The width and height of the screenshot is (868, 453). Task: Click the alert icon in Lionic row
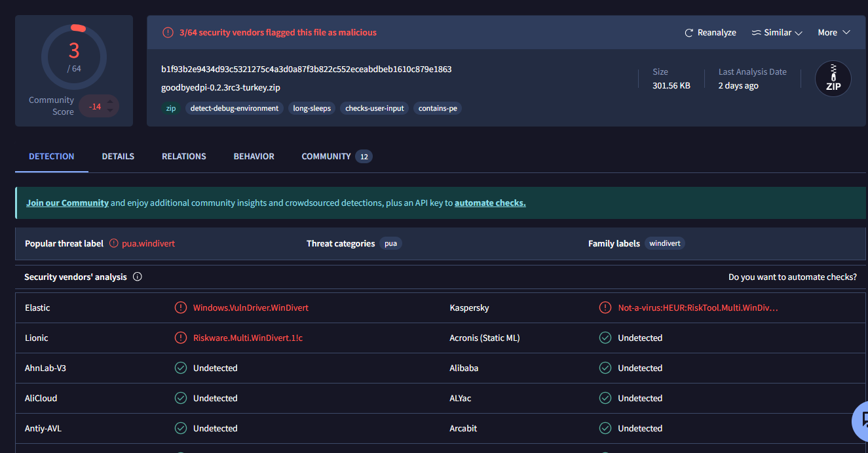(181, 338)
